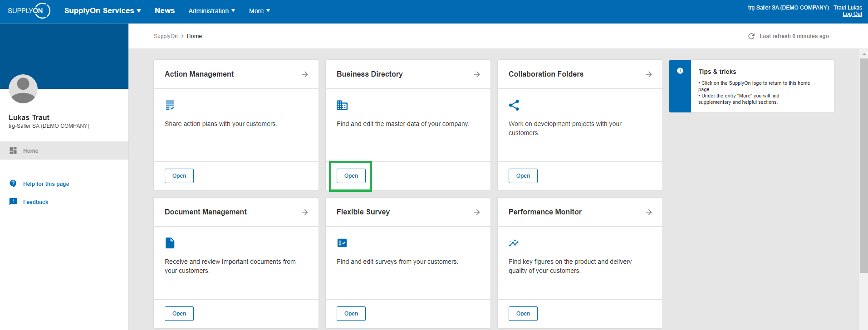
Task: Click the Document Management file icon
Action: [170, 243]
